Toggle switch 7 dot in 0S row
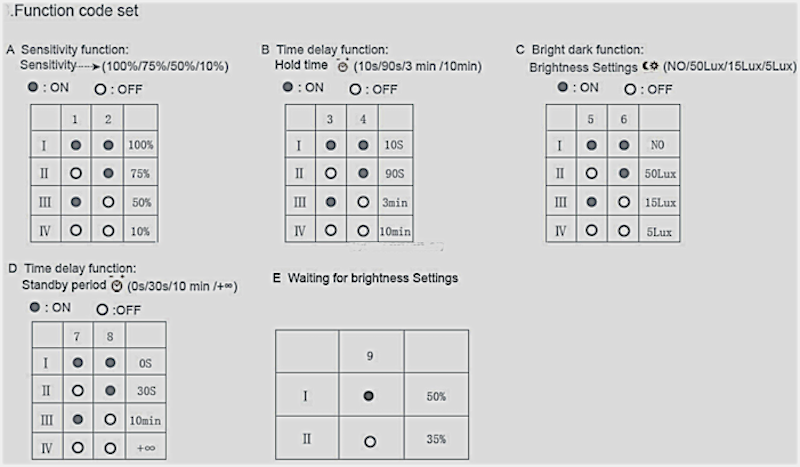Screen dimensions: 800x467 78,362
